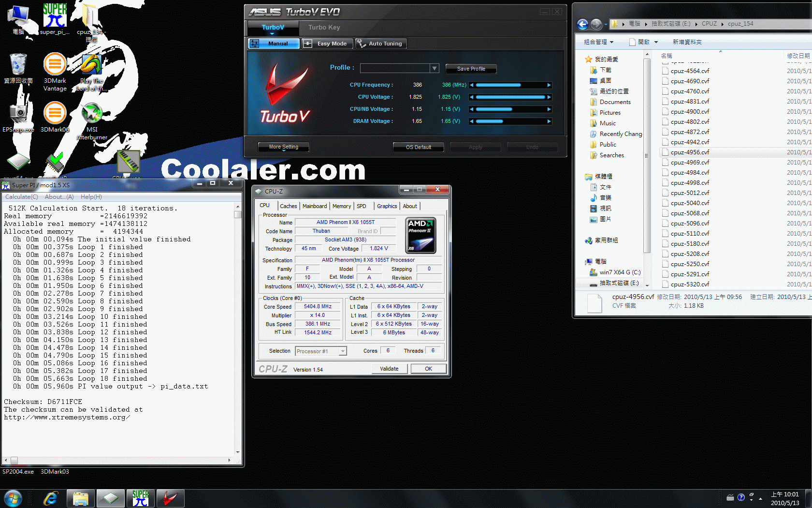This screenshot has width=812, height=508.
Task: Expand the CPUZ breadcrumb arrow in address bar
Action: pos(723,24)
